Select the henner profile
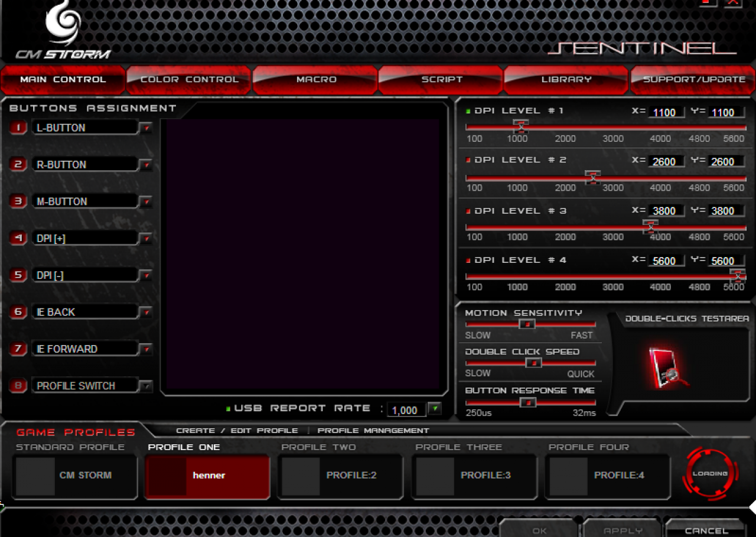Viewport: 756px width, 537px height. [x=207, y=476]
